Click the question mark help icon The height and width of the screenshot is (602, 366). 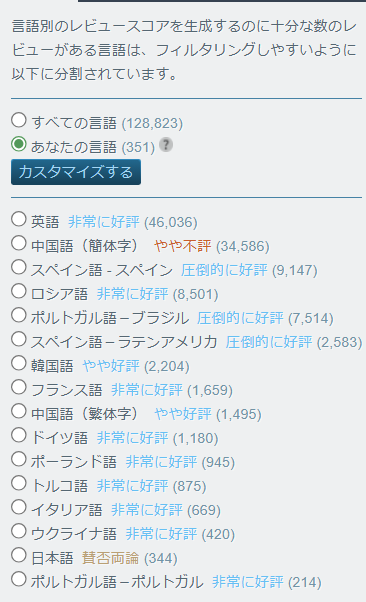(x=166, y=145)
